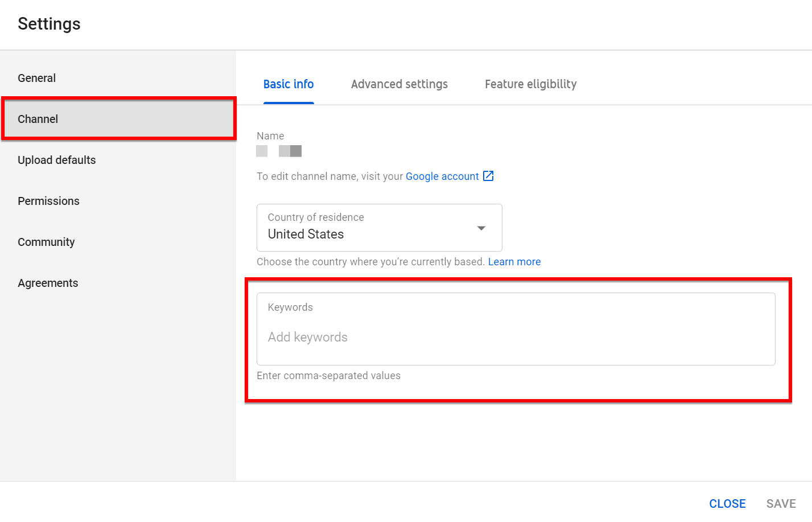Open Upload defaults settings
Viewport: 812px width, 522px height.
point(57,160)
